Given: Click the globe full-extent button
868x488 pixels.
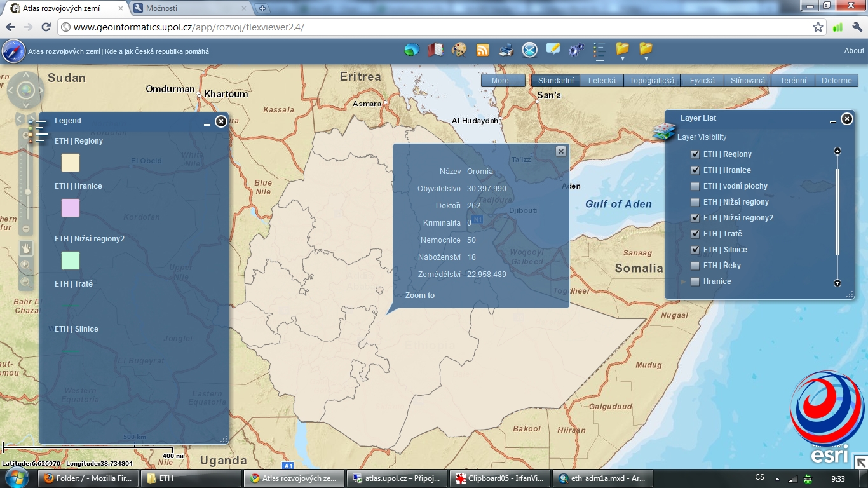Looking at the screenshot, I should (25, 90).
